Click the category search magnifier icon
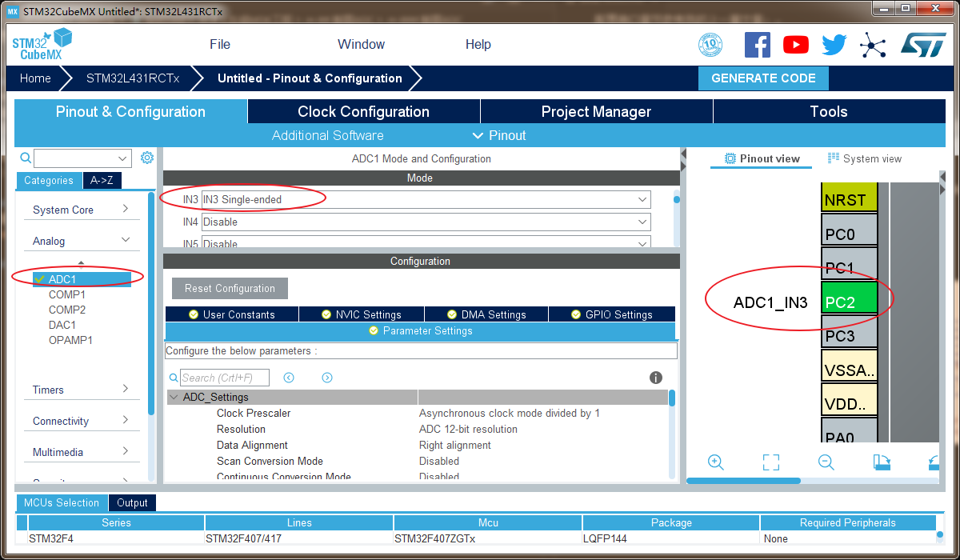This screenshot has width=960, height=560. point(26,158)
